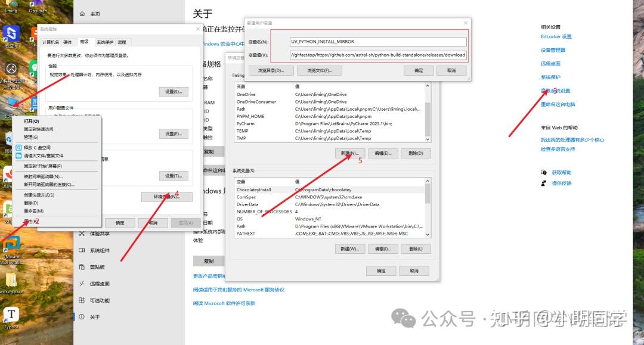Click 确定 in 系统属性 dialog
Screen dimensions: 644x345
point(120,223)
